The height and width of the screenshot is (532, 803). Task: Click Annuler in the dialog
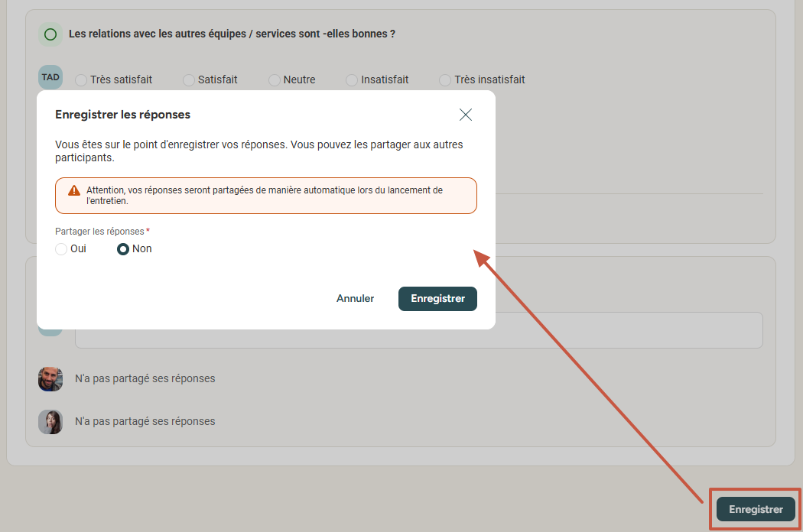point(355,299)
